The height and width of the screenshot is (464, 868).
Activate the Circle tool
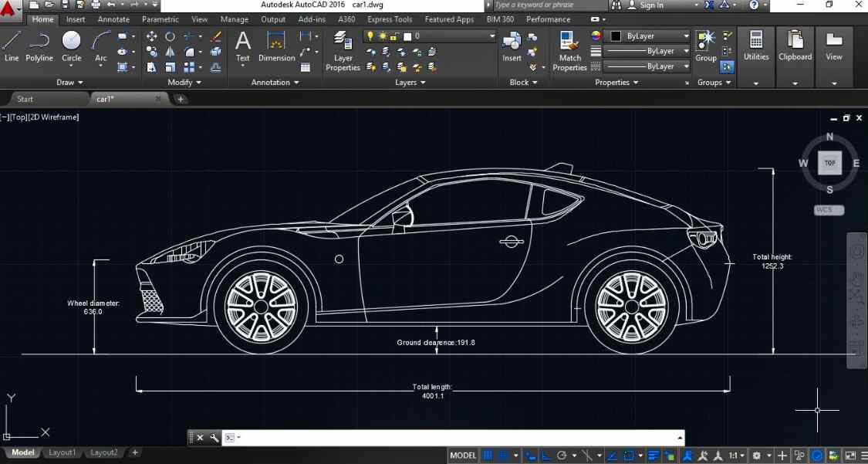(x=71, y=46)
